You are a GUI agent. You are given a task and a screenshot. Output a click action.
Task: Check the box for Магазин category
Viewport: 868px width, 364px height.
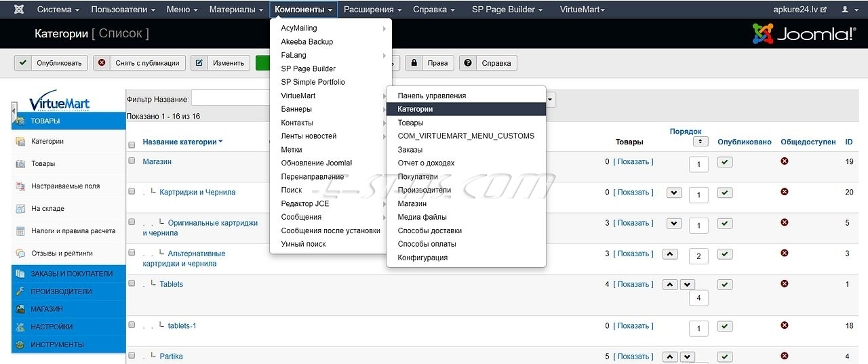pos(132,161)
